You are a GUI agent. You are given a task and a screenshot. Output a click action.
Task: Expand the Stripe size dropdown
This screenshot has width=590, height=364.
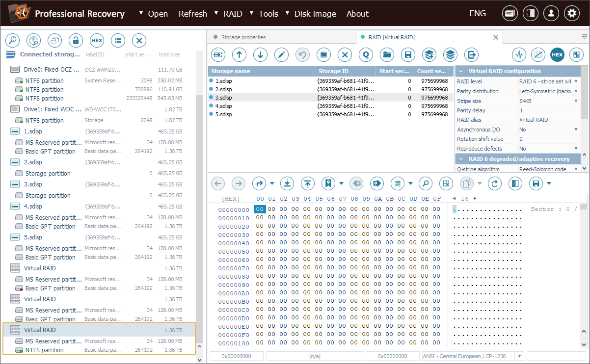[576, 101]
